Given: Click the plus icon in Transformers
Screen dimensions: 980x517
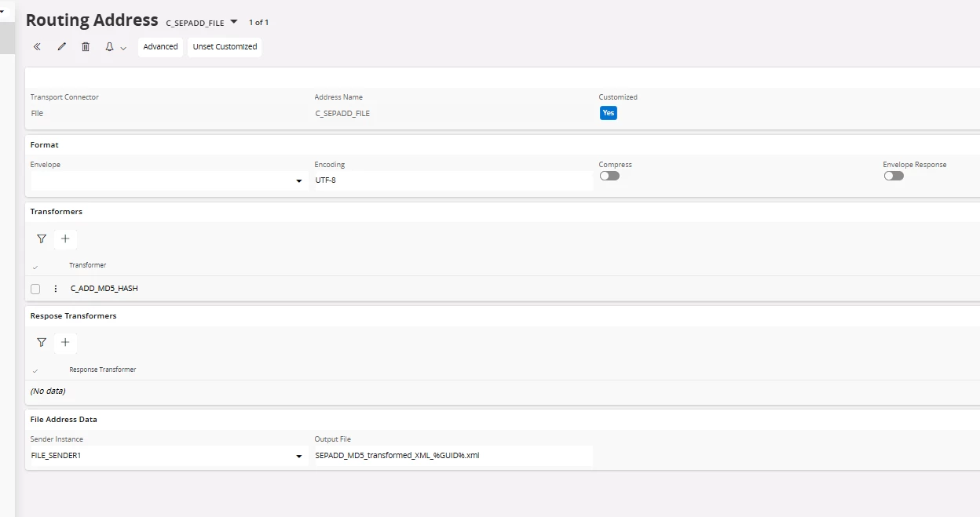Looking at the screenshot, I should (65, 238).
